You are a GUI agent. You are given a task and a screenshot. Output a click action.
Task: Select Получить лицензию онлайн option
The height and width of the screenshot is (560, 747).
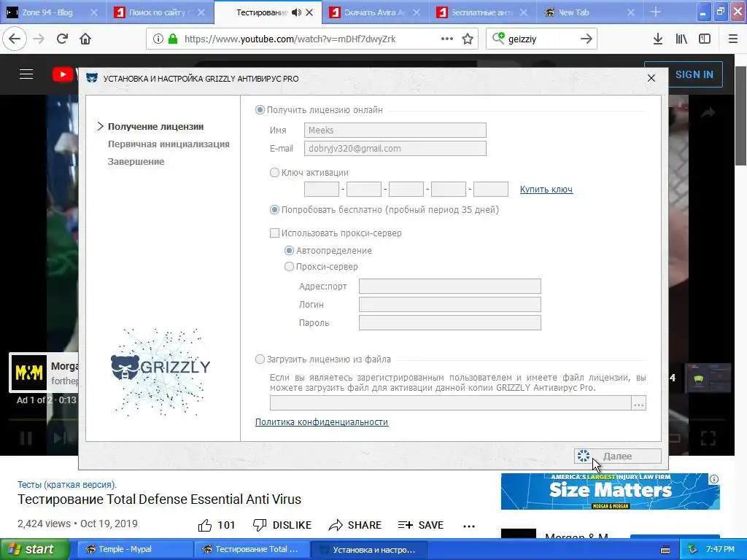tap(260, 110)
